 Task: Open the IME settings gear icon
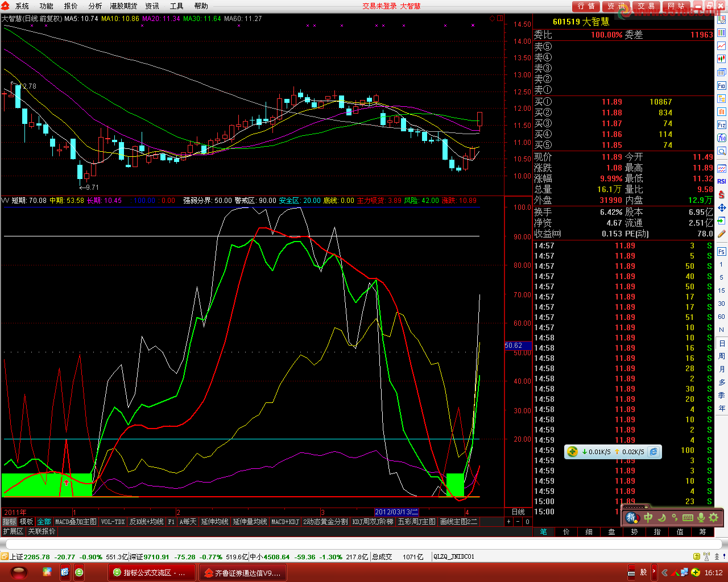coord(713,518)
